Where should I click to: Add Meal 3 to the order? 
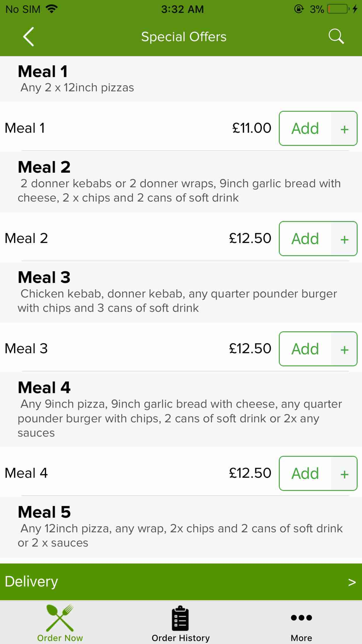pyautogui.click(x=305, y=349)
